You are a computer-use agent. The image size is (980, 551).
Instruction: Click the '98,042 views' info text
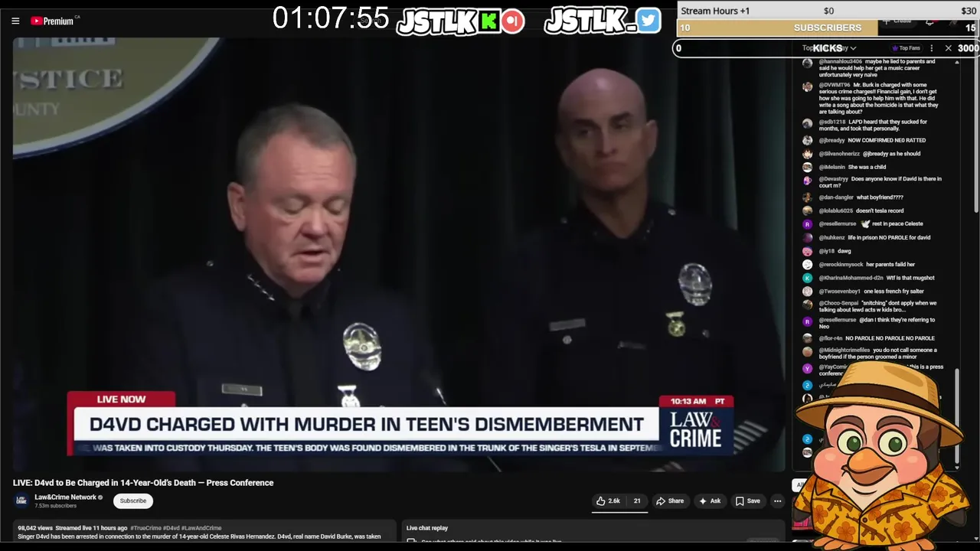click(x=34, y=528)
